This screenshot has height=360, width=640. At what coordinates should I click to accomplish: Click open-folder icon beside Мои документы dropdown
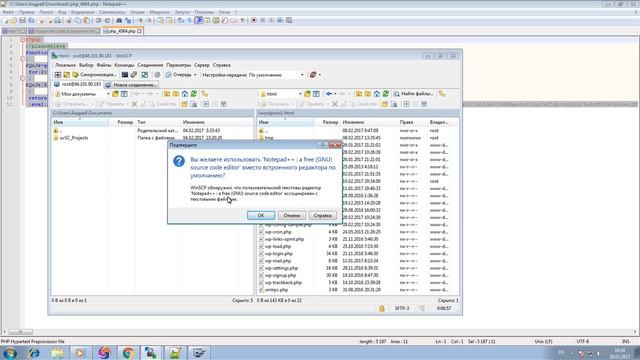pyautogui.click(x=116, y=94)
